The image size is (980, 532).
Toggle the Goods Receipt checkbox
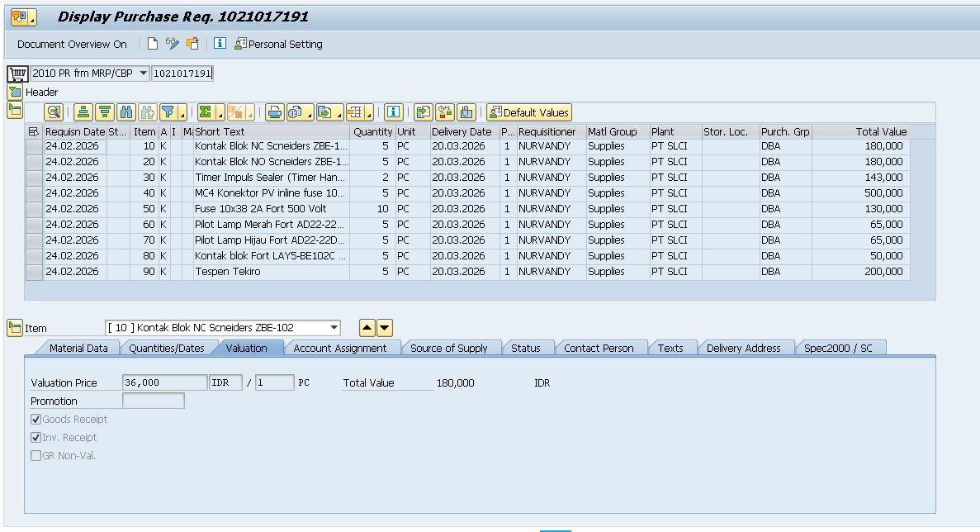point(36,420)
